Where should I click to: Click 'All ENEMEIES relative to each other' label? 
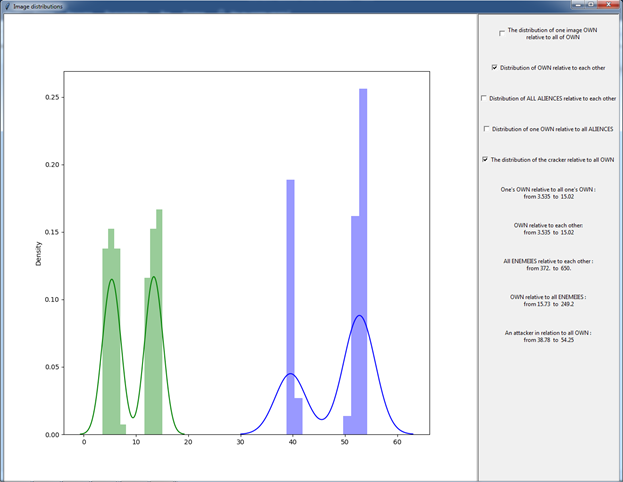547,261
